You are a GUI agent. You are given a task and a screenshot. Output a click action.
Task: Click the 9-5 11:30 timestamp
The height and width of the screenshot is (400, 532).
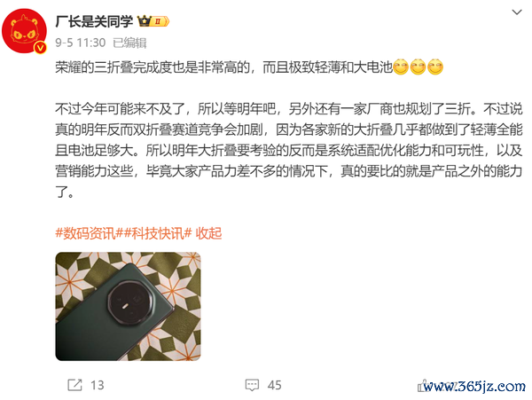click(x=81, y=43)
